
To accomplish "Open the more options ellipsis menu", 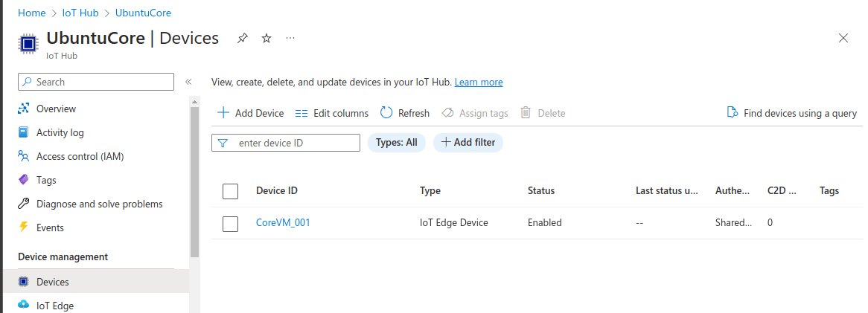I will (290, 38).
